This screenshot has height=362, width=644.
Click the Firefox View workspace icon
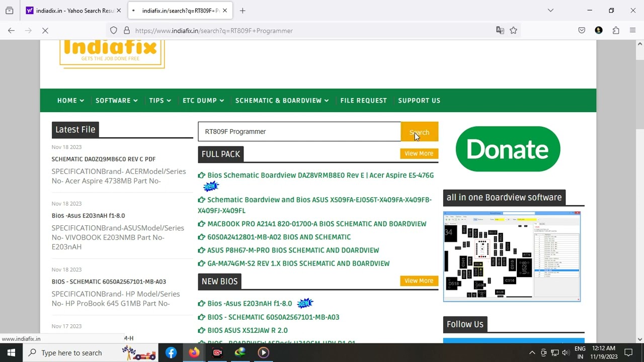pos(9,11)
